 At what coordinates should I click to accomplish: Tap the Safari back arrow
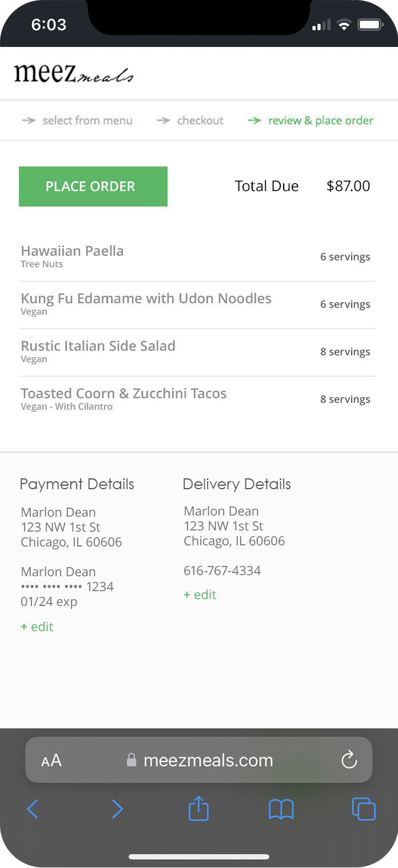(x=33, y=809)
